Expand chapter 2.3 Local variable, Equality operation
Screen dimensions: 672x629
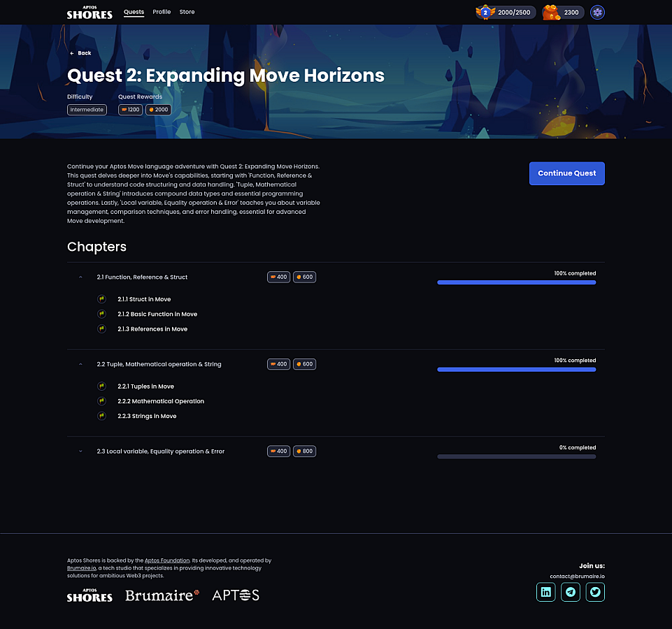coord(80,451)
